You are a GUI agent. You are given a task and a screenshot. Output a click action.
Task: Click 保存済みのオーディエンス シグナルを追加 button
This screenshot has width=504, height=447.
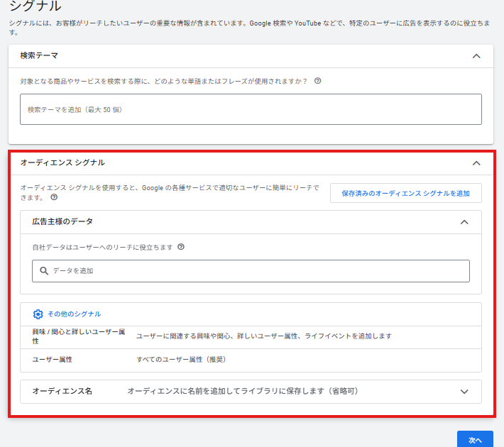click(x=405, y=193)
